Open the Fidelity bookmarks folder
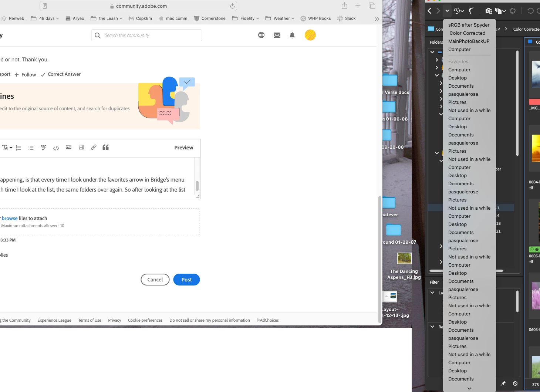Image resolution: width=540 pixels, height=392 pixels. click(x=246, y=18)
